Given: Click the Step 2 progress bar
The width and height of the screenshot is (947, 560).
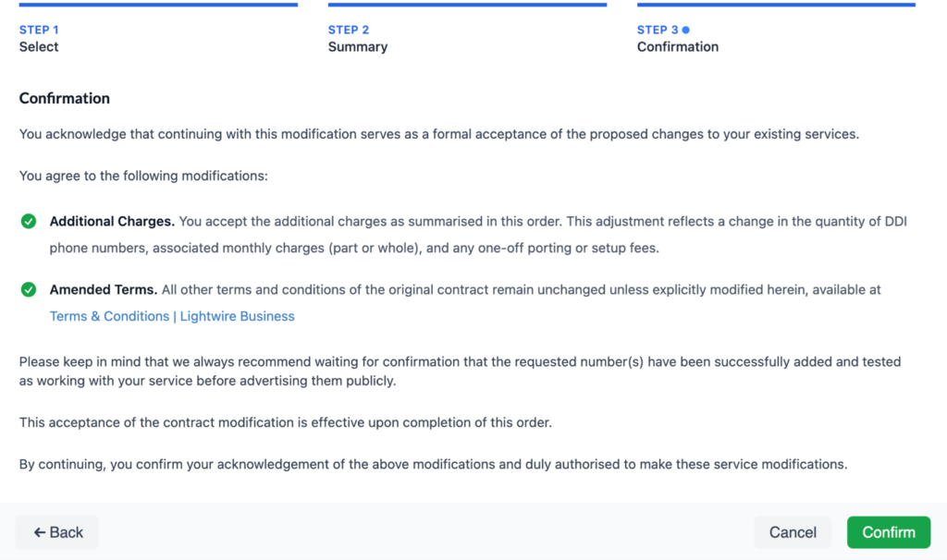Looking at the screenshot, I should pos(467,4).
